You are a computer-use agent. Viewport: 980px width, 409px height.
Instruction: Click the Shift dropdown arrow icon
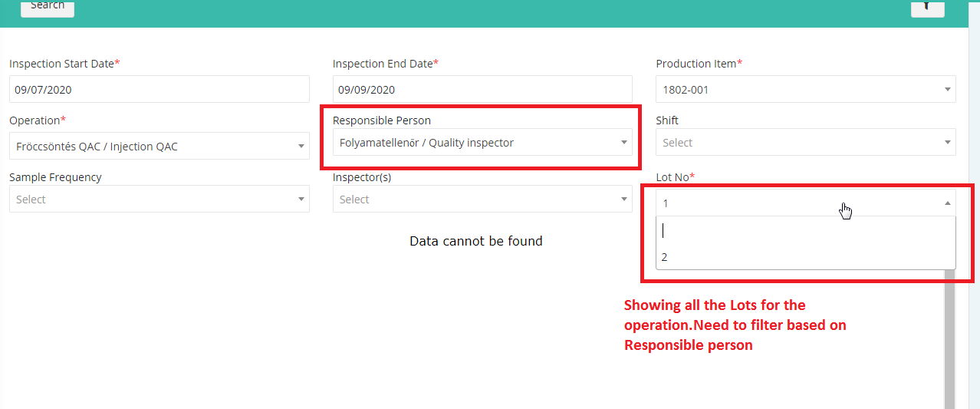(x=948, y=143)
